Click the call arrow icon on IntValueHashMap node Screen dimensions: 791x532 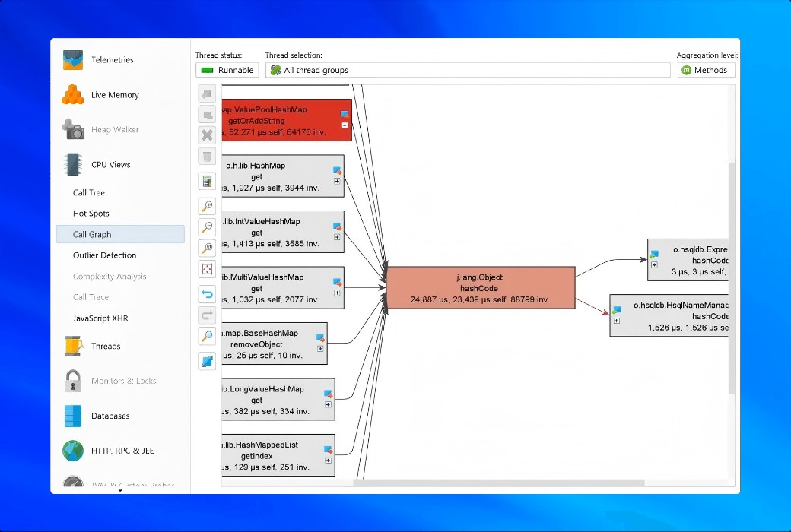338,227
